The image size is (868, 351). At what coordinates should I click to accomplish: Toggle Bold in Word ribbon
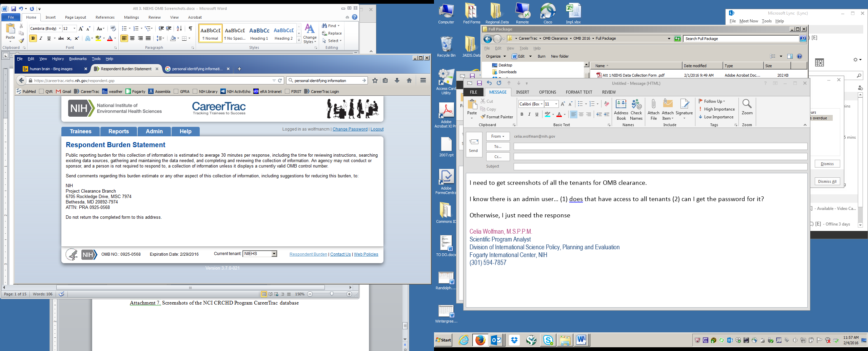tap(33, 38)
